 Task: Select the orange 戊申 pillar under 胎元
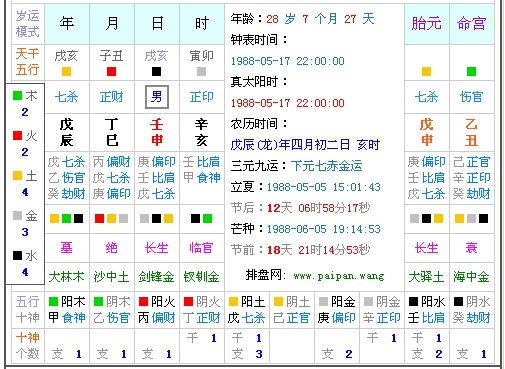(426, 132)
